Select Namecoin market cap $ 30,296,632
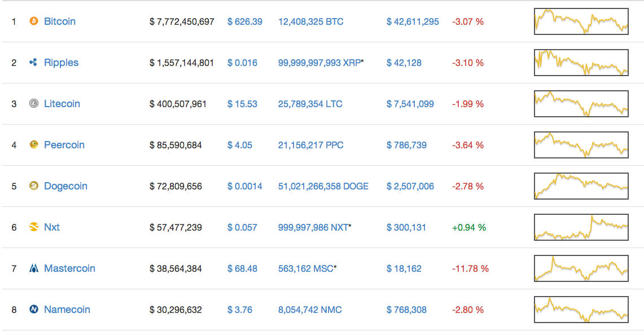This screenshot has height=331, width=644. [x=176, y=310]
